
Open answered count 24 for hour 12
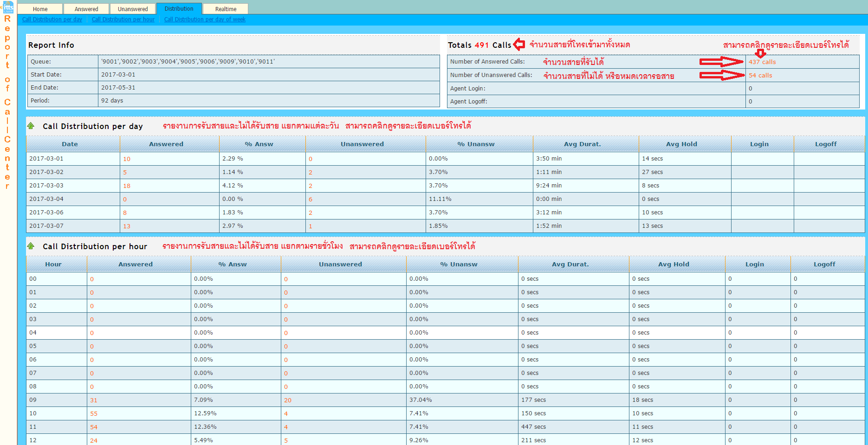94,440
